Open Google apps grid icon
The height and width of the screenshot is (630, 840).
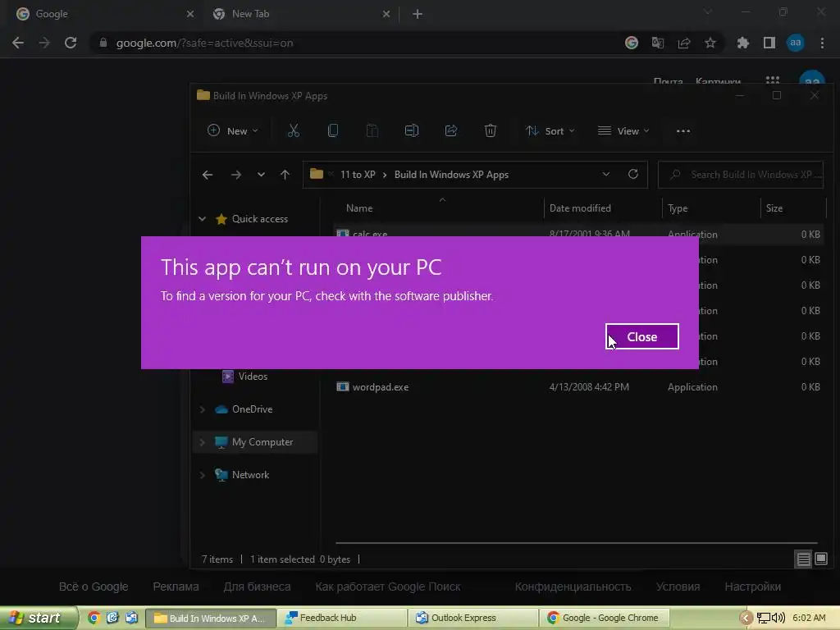point(773,80)
